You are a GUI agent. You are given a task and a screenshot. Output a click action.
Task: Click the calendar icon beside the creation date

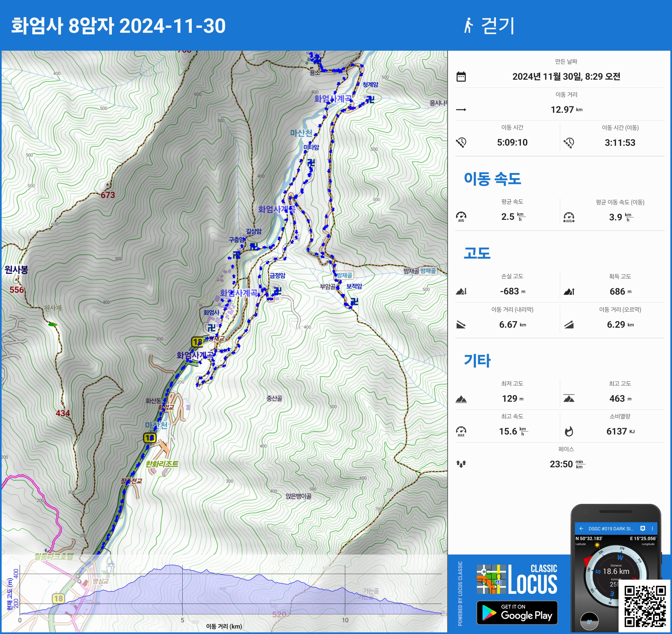pyautogui.click(x=461, y=77)
